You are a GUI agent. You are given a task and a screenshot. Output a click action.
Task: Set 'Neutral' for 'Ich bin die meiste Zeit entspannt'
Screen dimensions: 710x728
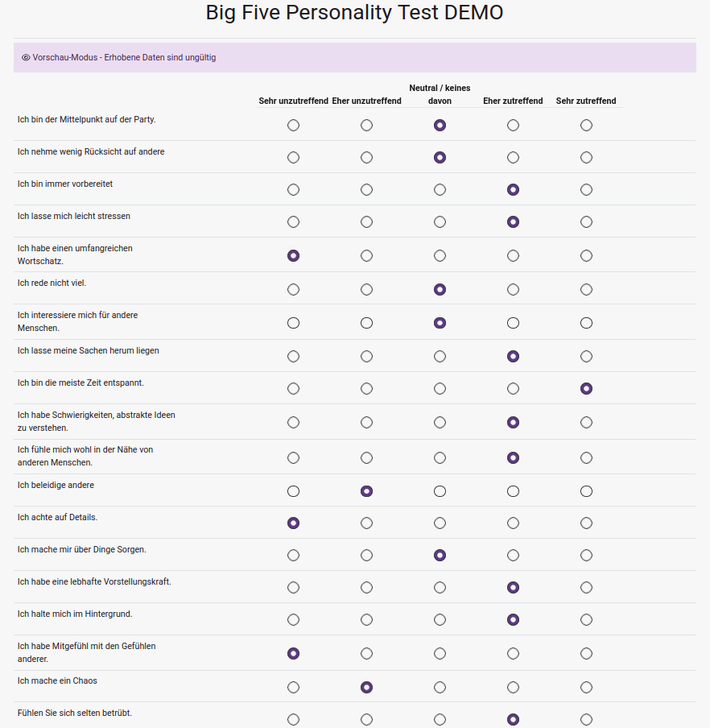click(440, 389)
